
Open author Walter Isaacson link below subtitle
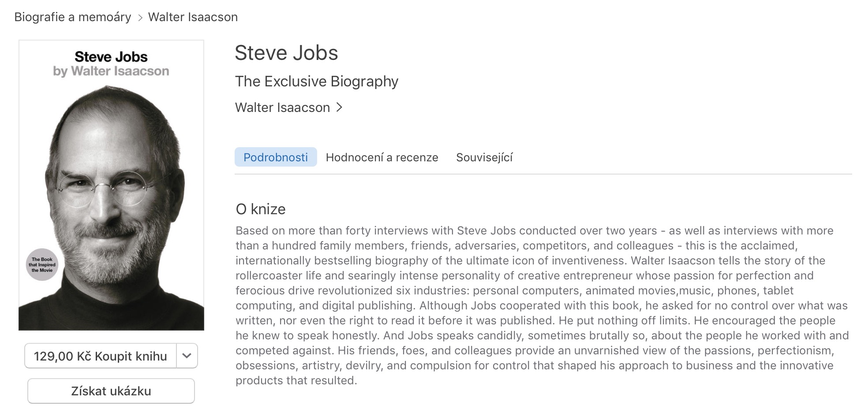(282, 108)
